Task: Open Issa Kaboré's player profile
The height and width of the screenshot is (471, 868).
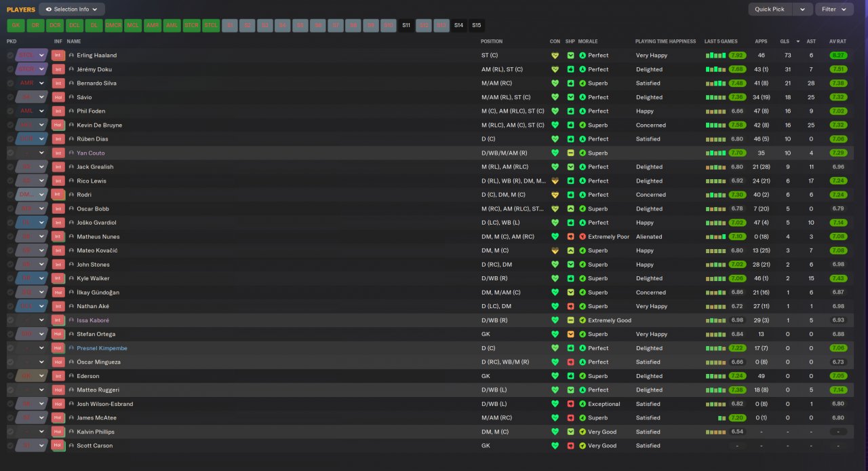Action: coord(93,320)
